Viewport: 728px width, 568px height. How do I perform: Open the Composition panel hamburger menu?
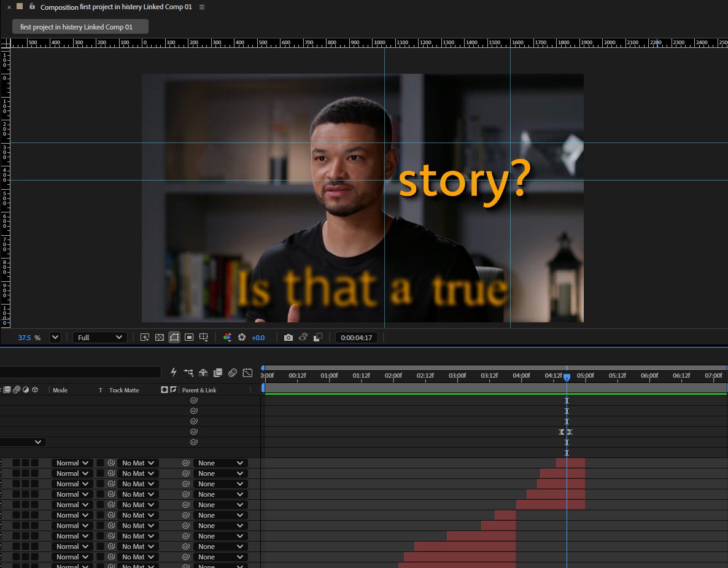click(x=201, y=7)
